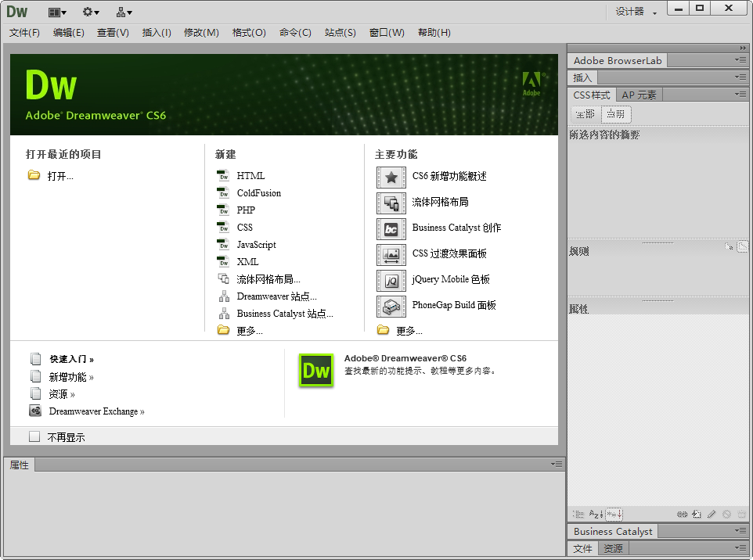The image size is (753, 560).
Task: Click Show List View (Az) icon
Action: 596,515
